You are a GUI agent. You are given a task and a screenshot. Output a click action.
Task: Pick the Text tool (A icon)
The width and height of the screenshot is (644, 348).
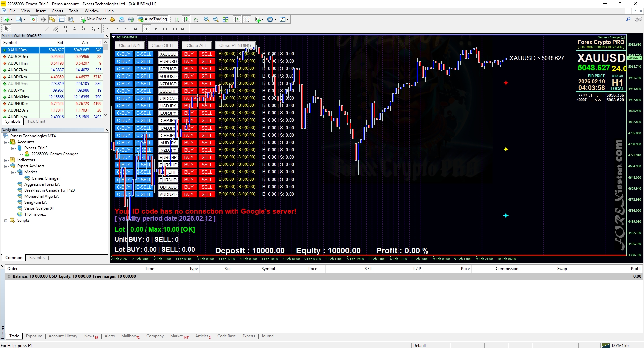pos(74,29)
